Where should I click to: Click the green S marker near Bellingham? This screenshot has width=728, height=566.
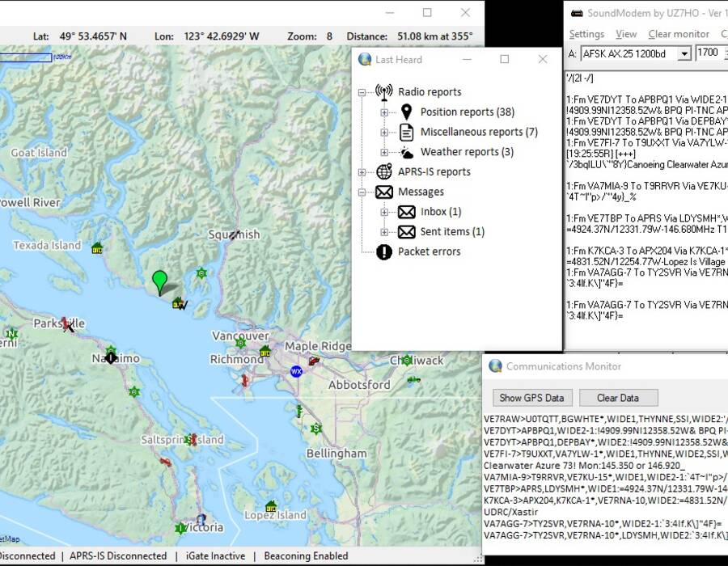click(316, 429)
